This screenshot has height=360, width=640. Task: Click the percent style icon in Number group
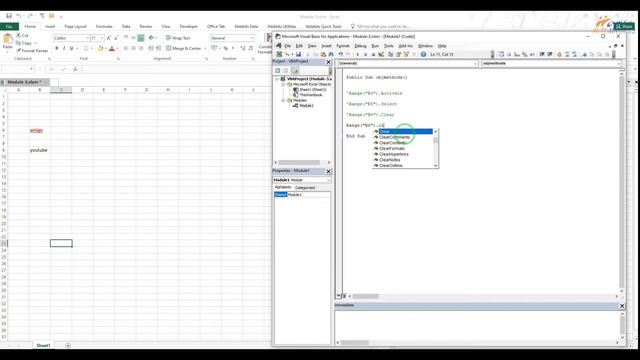tap(226, 49)
